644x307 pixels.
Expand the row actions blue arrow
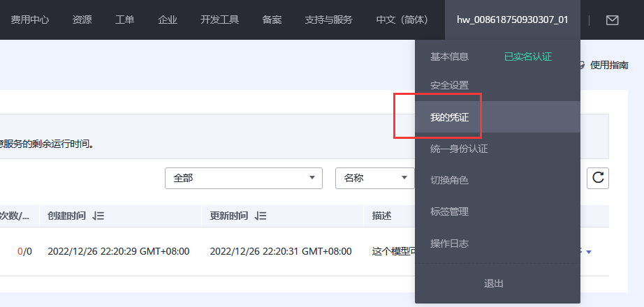[589, 252]
